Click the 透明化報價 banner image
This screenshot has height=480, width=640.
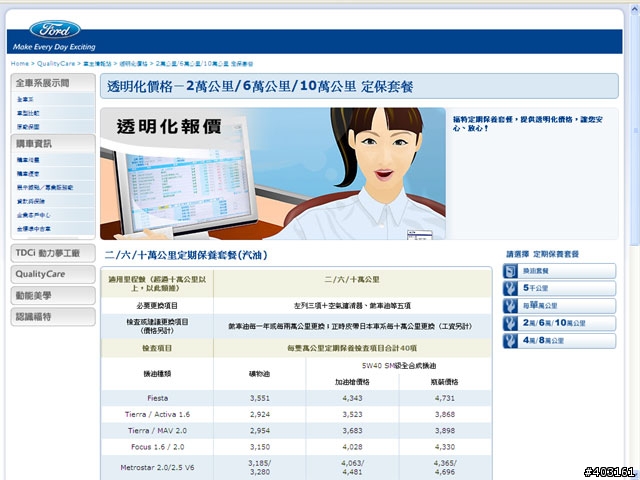pos(273,173)
